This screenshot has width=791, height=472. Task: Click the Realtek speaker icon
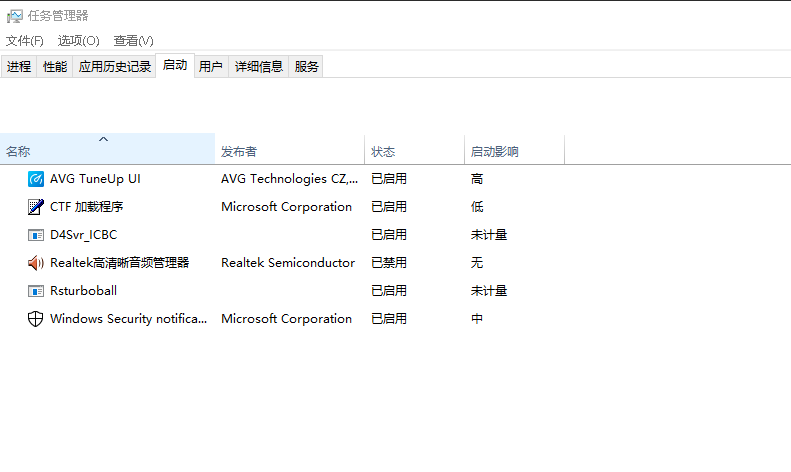(x=36, y=263)
